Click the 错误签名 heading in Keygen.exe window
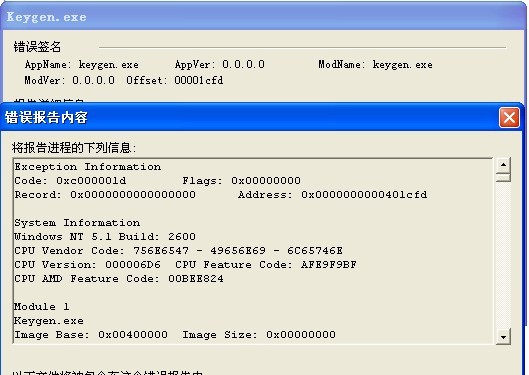This screenshot has height=375, width=529. [37, 47]
